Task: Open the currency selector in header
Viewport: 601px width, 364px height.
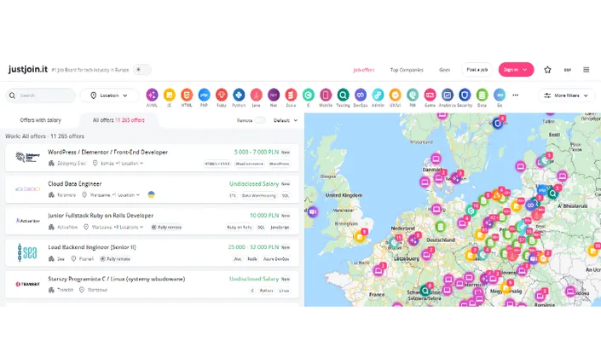Action: coord(568,70)
